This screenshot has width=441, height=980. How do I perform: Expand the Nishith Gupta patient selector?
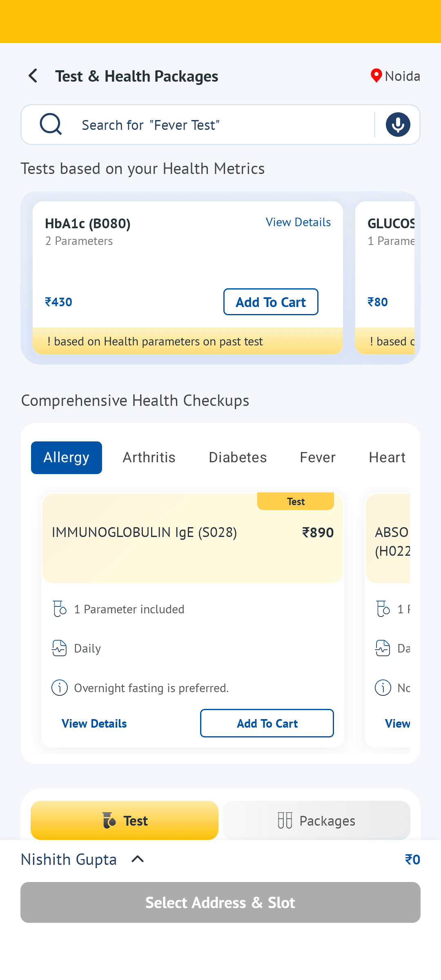click(82, 860)
